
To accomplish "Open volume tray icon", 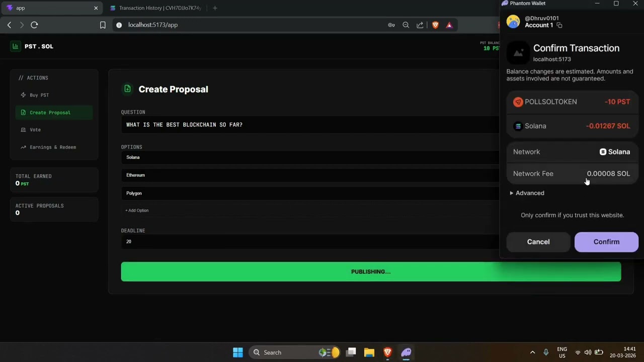I will [588, 352].
